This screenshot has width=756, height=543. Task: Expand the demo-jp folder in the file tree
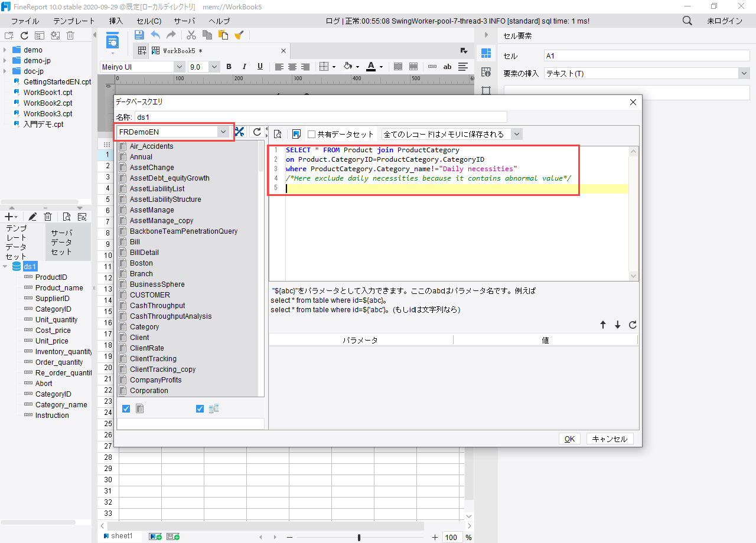(5, 61)
